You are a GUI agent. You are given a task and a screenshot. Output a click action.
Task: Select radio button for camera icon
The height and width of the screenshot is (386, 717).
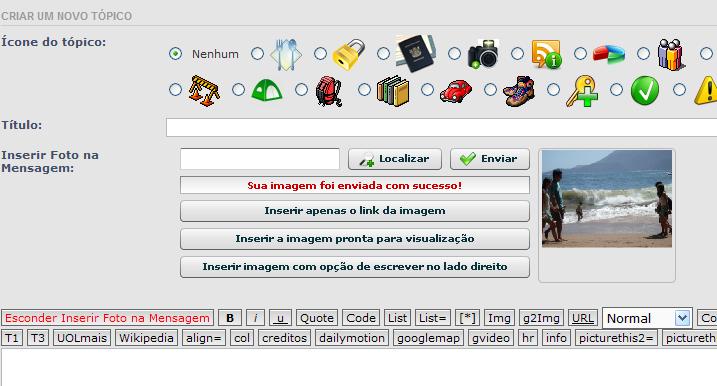pos(454,54)
